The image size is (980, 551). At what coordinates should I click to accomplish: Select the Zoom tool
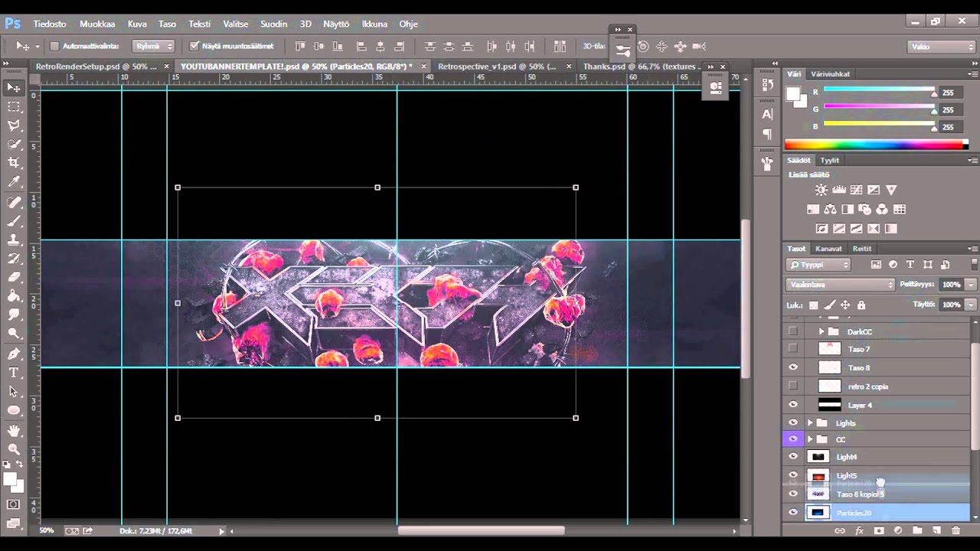click(x=14, y=449)
